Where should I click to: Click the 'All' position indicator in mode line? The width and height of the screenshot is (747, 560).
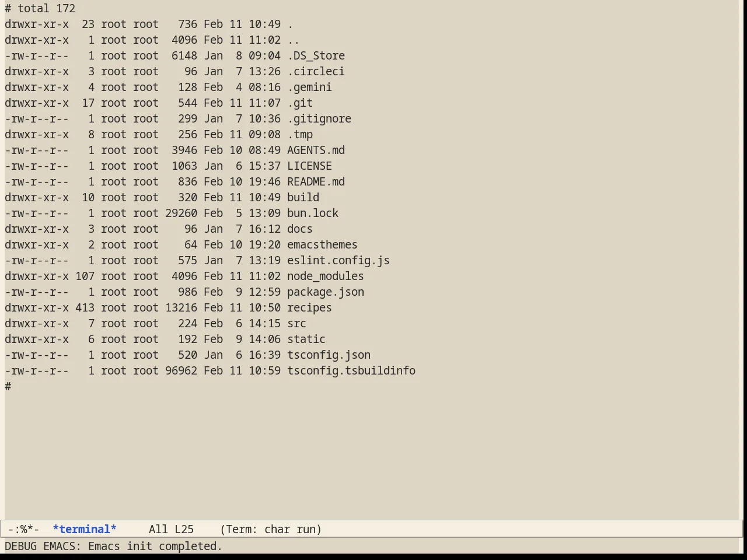point(158,529)
